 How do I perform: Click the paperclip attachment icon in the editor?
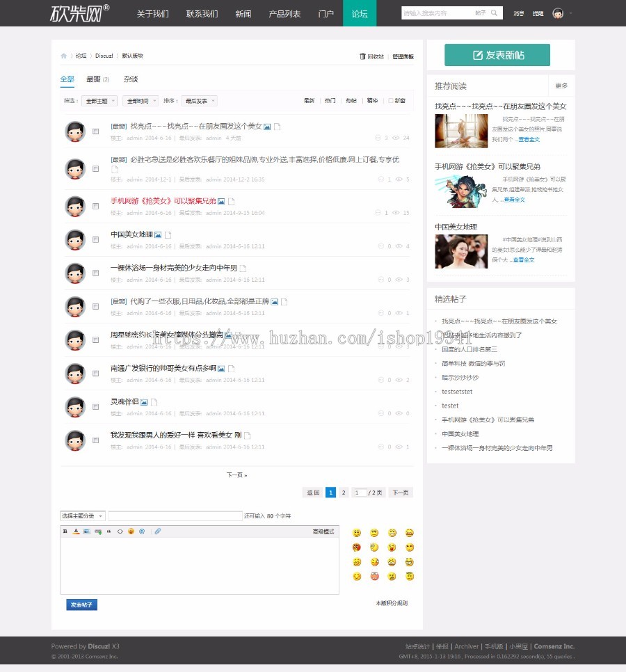click(x=157, y=531)
